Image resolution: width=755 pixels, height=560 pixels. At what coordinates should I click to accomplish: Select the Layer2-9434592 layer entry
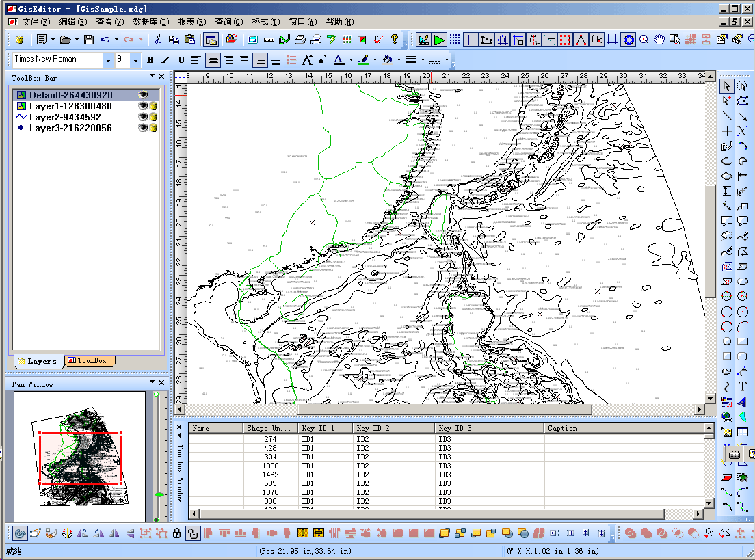65,117
